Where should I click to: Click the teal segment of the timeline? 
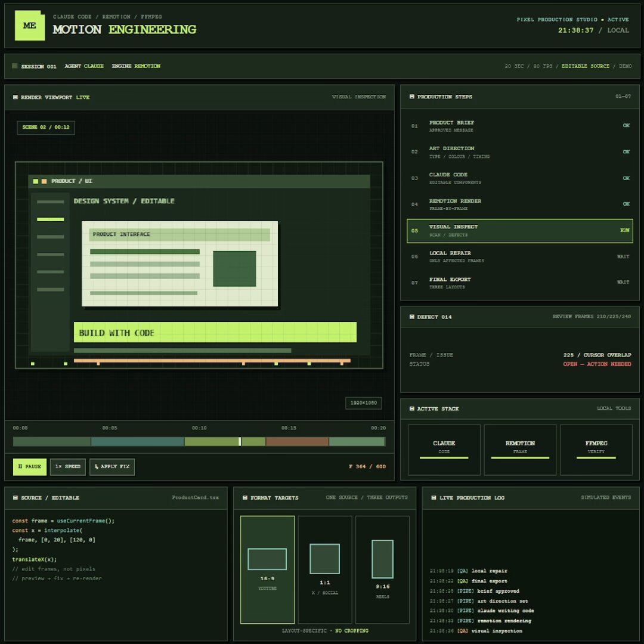(138, 441)
